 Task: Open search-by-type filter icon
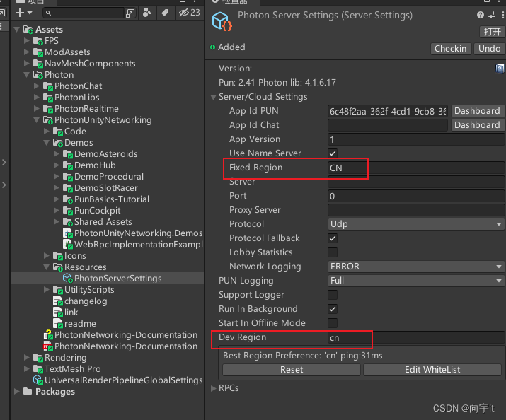(147, 13)
